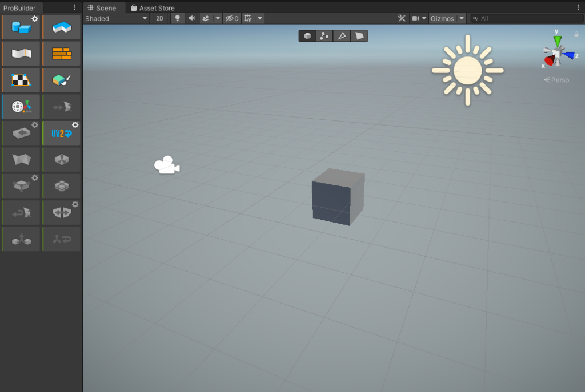The height and width of the screenshot is (392, 585).
Task: Mute scene audio speaker toggle
Action: 191,18
